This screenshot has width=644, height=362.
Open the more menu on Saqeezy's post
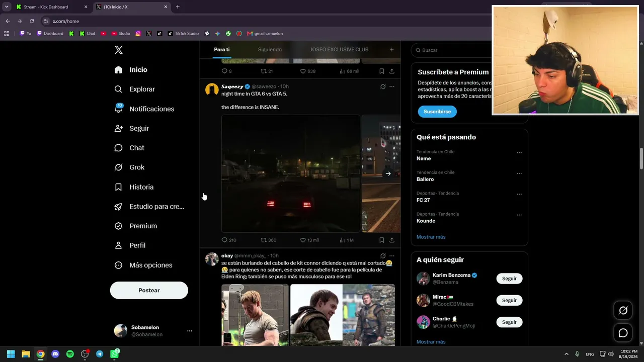coord(392,86)
